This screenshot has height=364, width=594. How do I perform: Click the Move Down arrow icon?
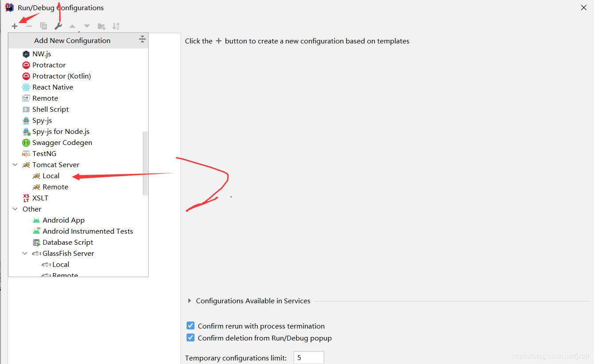coord(87,26)
